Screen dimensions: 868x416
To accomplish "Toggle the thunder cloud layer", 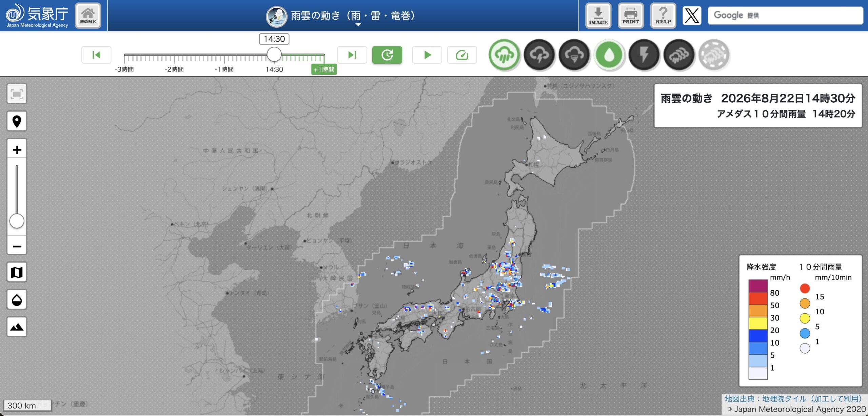I will pos(539,55).
